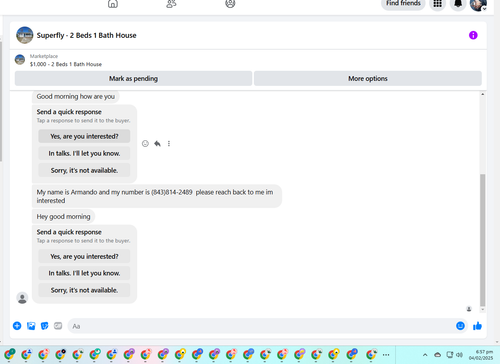Image resolution: width=500 pixels, height=364 pixels.
Task: Click the chat scroll-down arrow
Action: pyautogui.click(x=482, y=310)
